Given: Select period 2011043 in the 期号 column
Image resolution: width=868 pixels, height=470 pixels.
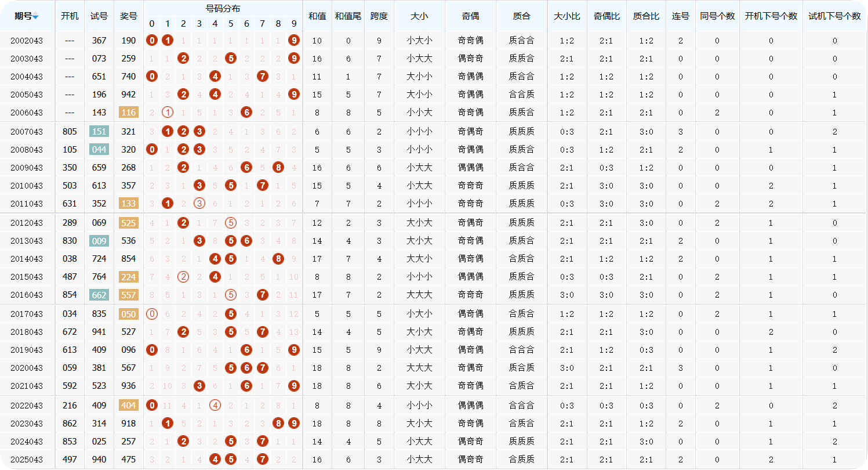Looking at the screenshot, I should click(x=27, y=204).
